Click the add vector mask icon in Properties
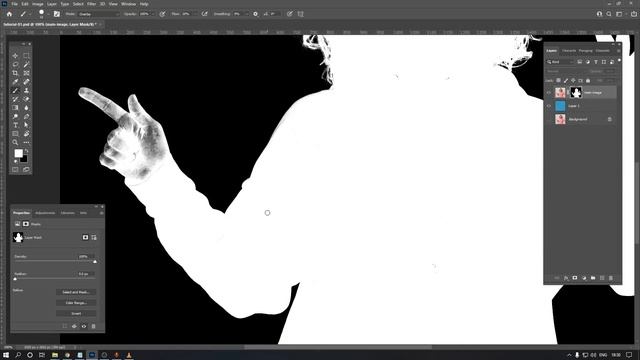 pyautogui.click(x=94, y=237)
